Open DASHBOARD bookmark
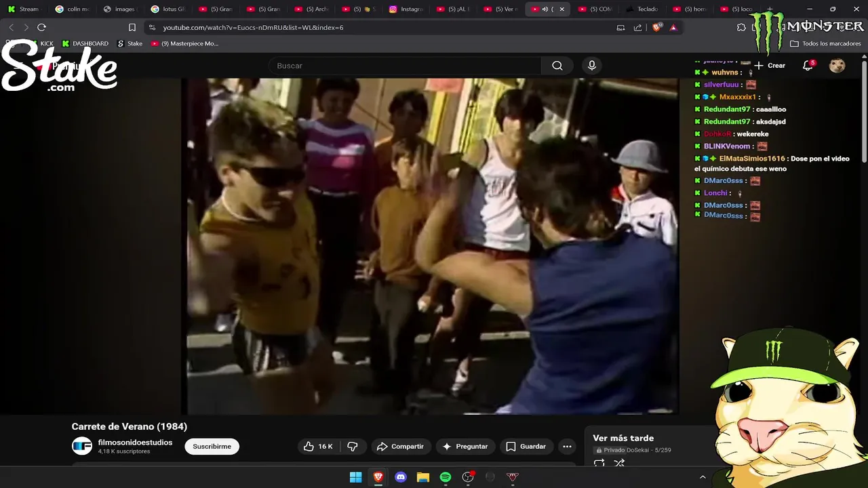The width and height of the screenshot is (868, 488). (85, 43)
